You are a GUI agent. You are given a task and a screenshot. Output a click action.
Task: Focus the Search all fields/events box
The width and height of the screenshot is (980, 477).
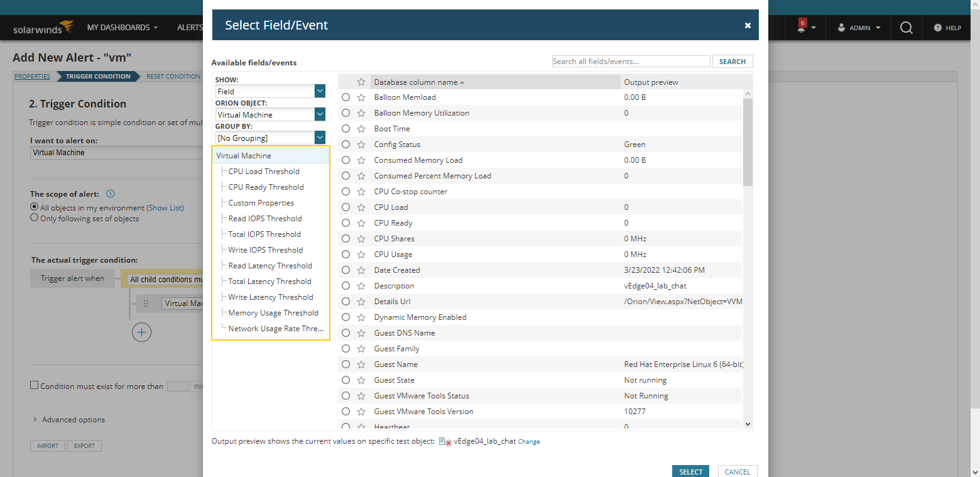631,62
